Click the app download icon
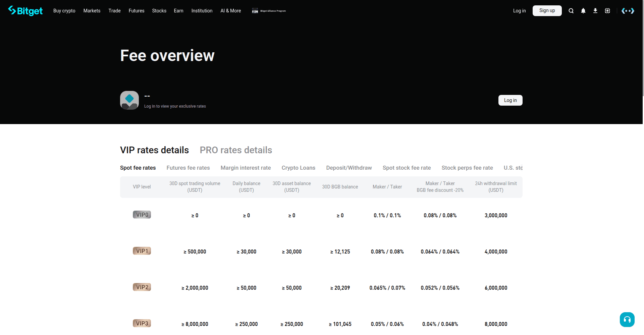 pos(595,11)
